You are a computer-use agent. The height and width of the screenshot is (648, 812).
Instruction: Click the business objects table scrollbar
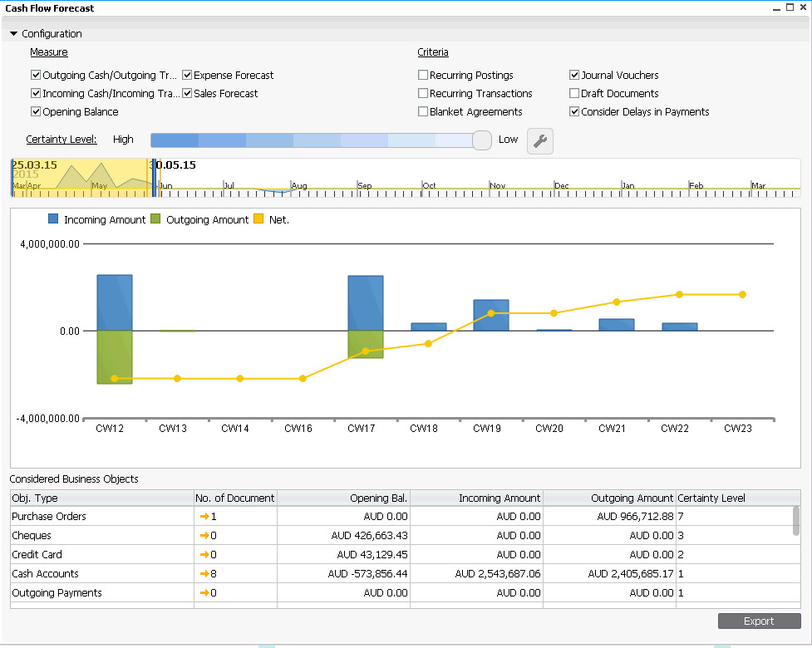(795, 522)
